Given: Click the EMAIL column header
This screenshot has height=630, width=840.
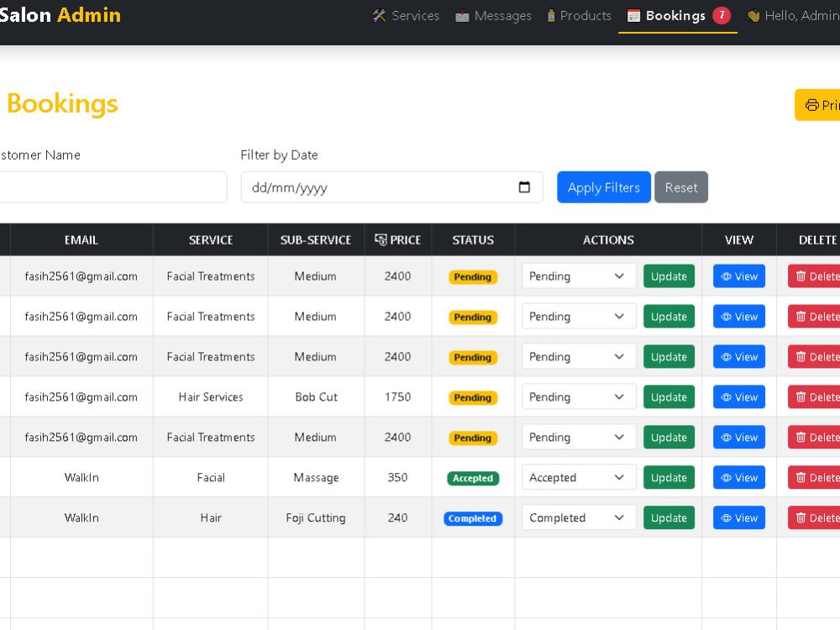Looking at the screenshot, I should click(81, 240).
